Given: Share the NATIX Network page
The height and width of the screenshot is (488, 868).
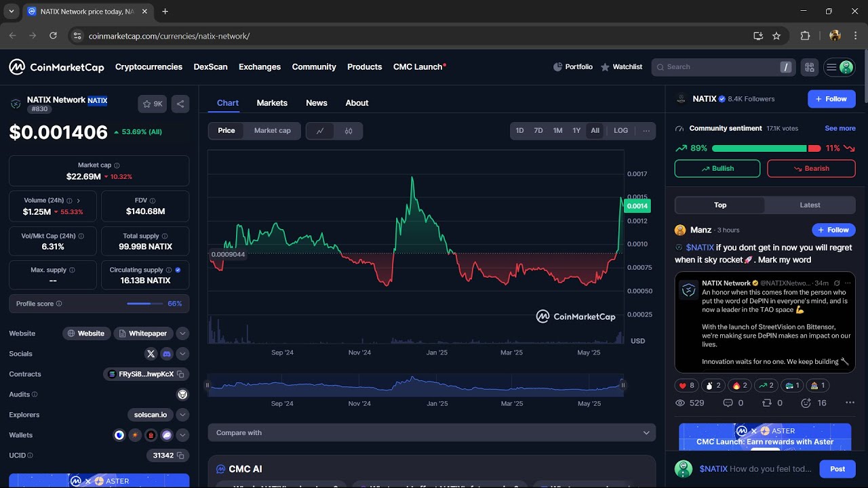Looking at the screenshot, I should (180, 104).
